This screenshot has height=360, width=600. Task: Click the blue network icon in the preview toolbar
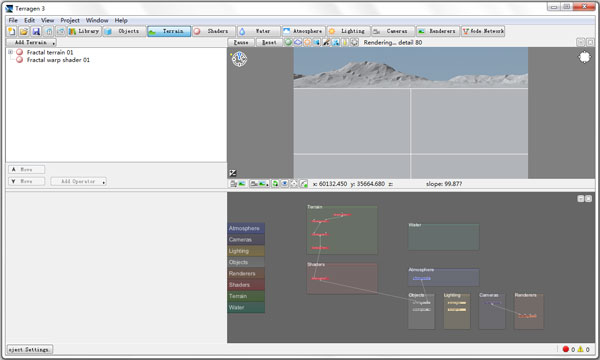click(336, 42)
